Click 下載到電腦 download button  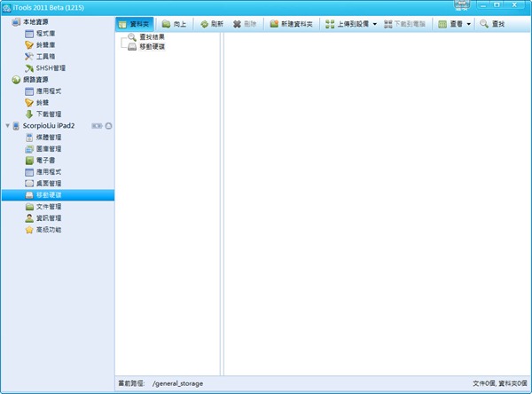click(405, 24)
